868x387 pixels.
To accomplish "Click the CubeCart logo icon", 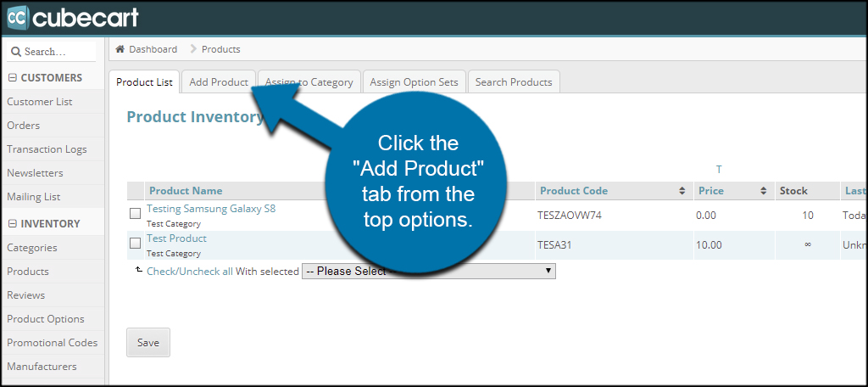I will tap(17, 17).
